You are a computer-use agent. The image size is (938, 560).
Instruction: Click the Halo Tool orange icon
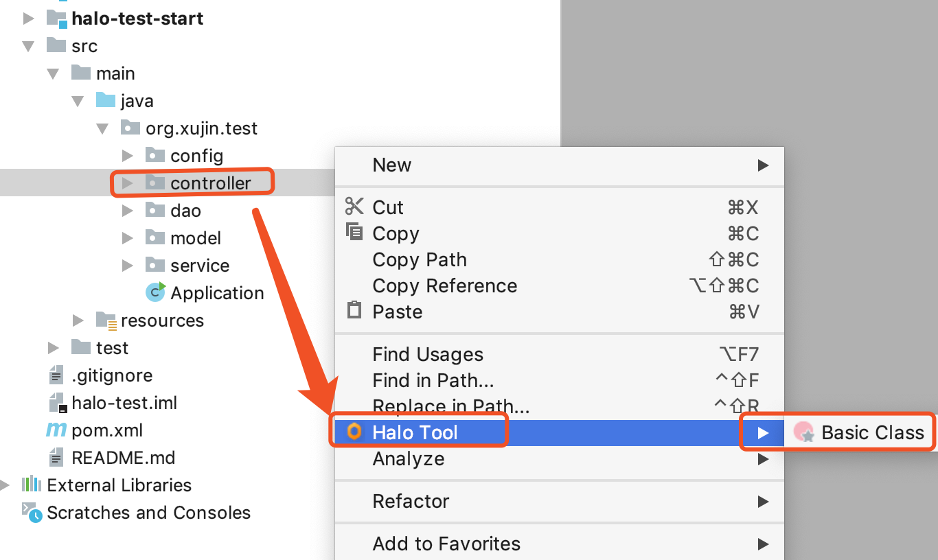coord(354,432)
